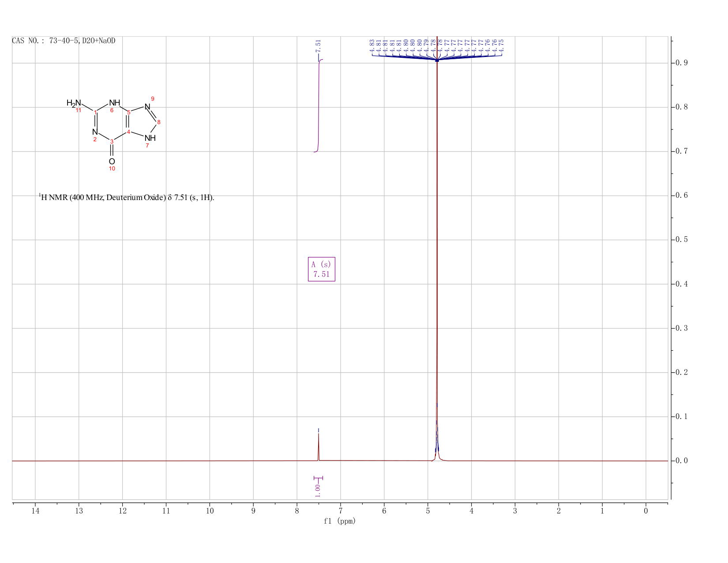Click the 0.5 tick label on y-axis

click(x=682, y=240)
